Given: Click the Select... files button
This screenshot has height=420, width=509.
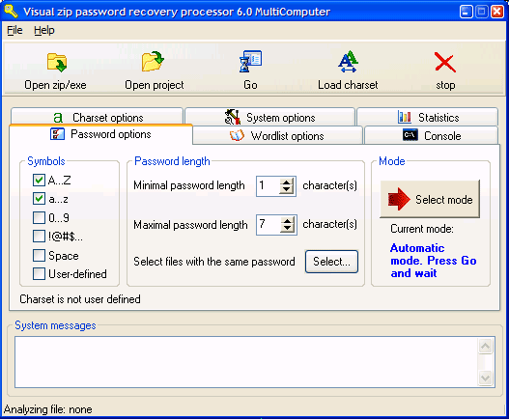Looking at the screenshot, I should pyautogui.click(x=331, y=262).
